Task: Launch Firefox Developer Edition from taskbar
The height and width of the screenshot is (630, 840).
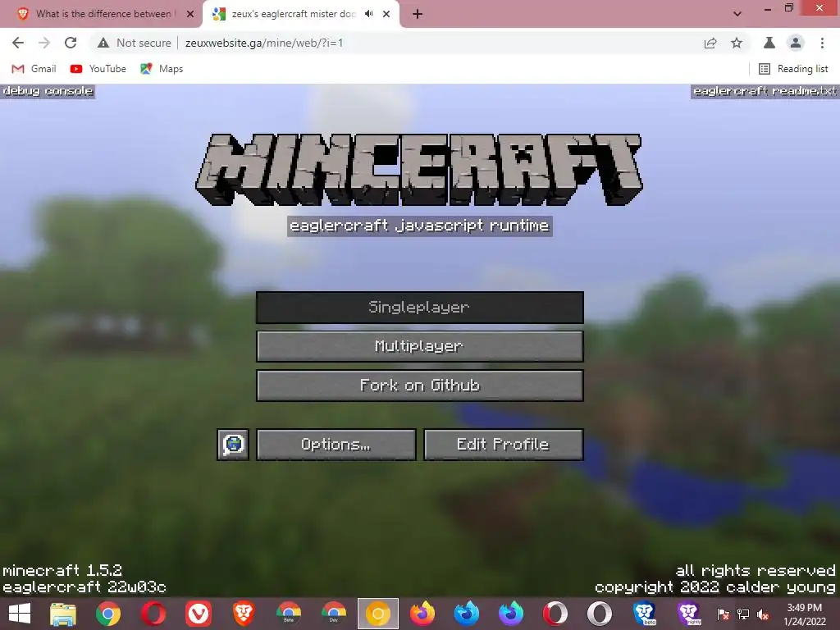Action: 467,614
